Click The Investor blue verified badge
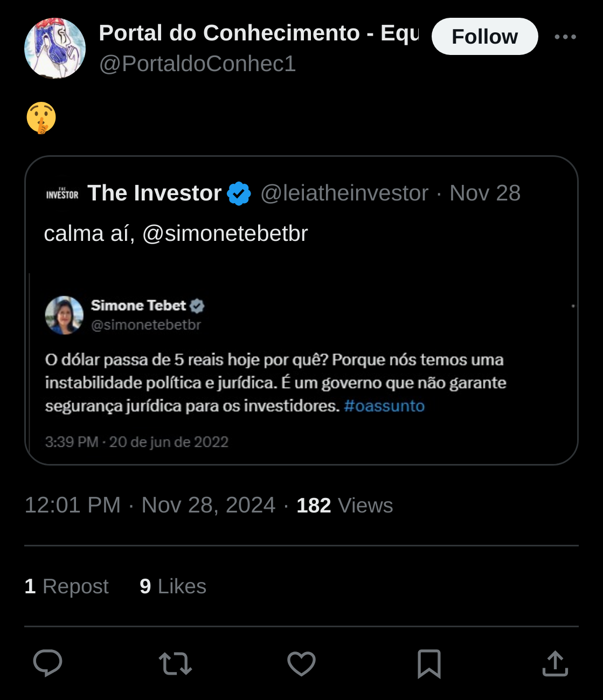603x700 pixels. 239,193
